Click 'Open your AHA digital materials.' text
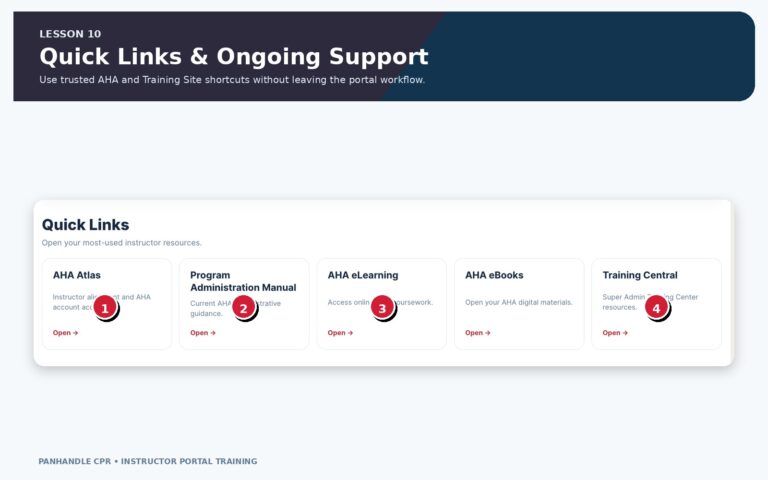Viewport: 768px width, 480px height. click(519, 302)
